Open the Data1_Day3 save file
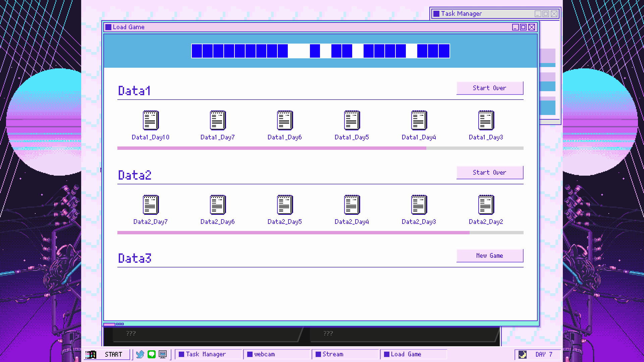644x362 pixels. (x=486, y=120)
